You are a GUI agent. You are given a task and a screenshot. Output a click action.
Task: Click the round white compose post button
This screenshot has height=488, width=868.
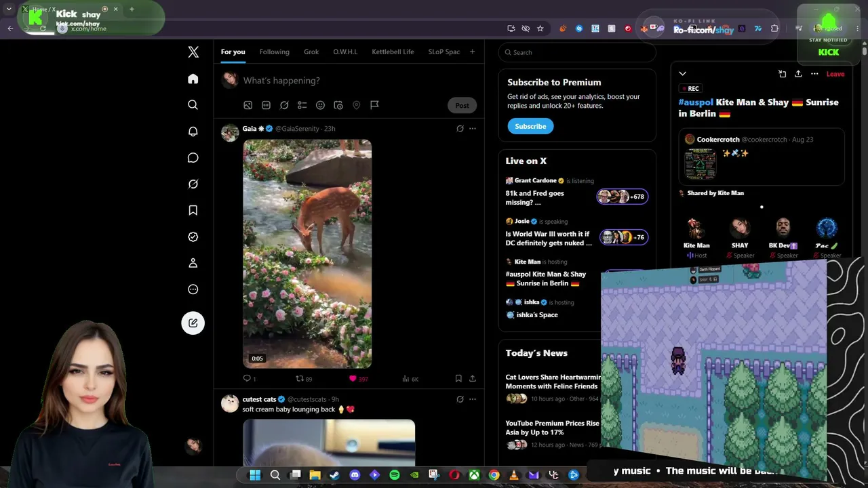click(193, 323)
